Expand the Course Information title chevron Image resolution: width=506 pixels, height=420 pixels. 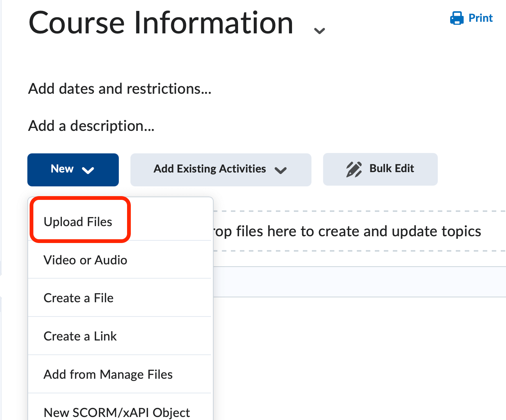point(319,30)
